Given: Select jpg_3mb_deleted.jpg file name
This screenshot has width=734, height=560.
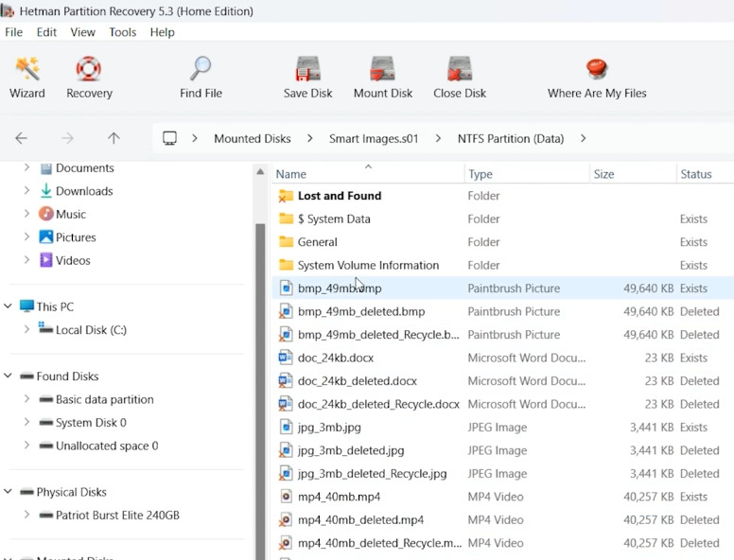Looking at the screenshot, I should click(351, 450).
